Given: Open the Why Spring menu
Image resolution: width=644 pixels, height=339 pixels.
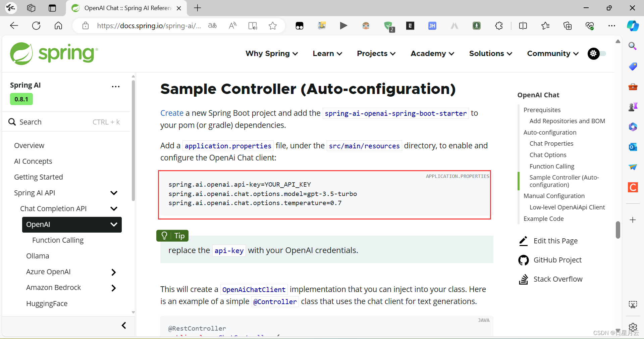Looking at the screenshot, I should 272,53.
